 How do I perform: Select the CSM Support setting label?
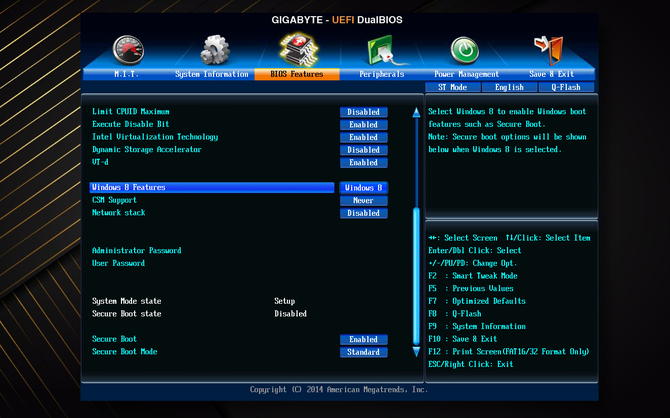[x=115, y=200]
